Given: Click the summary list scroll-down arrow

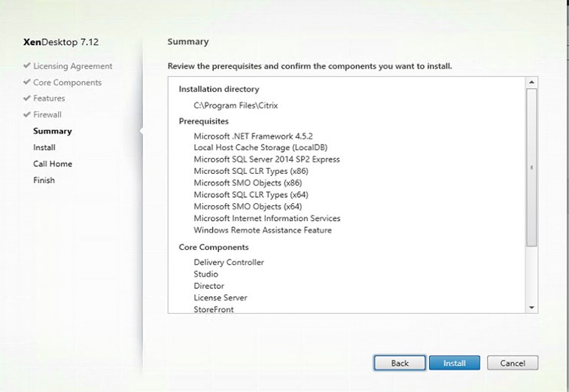Looking at the screenshot, I should [531, 308].
